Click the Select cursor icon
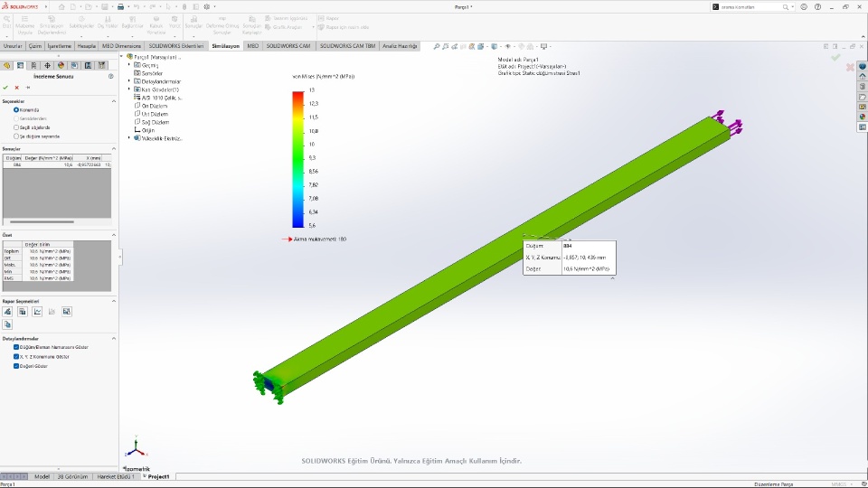 tap(168, 7)
